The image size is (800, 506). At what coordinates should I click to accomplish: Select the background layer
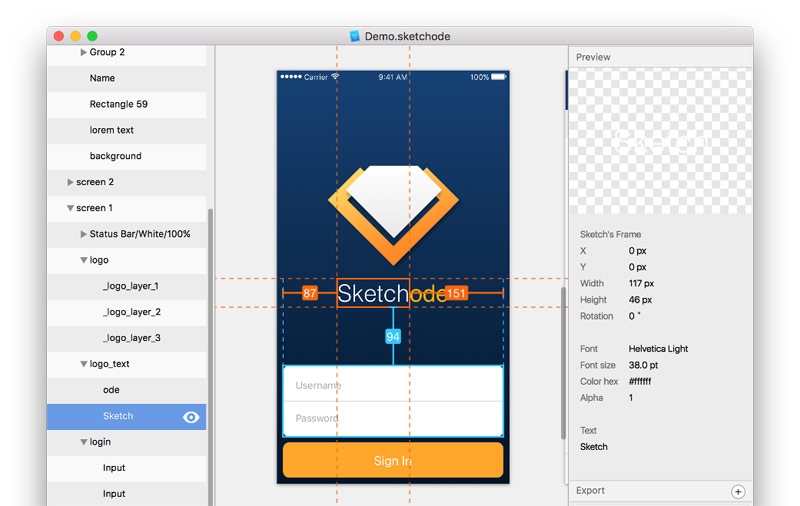click(x=127, y=156)
